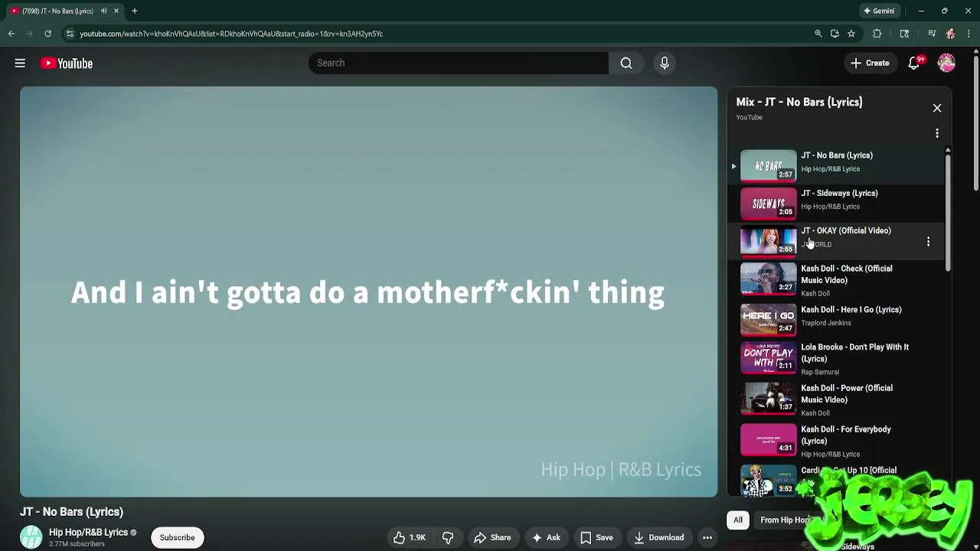The height and width of the screenshot is (551, 980).
Task: Open Hip Hop/R&B Lyrics channel avatar
Action: [x=31, y=537]
